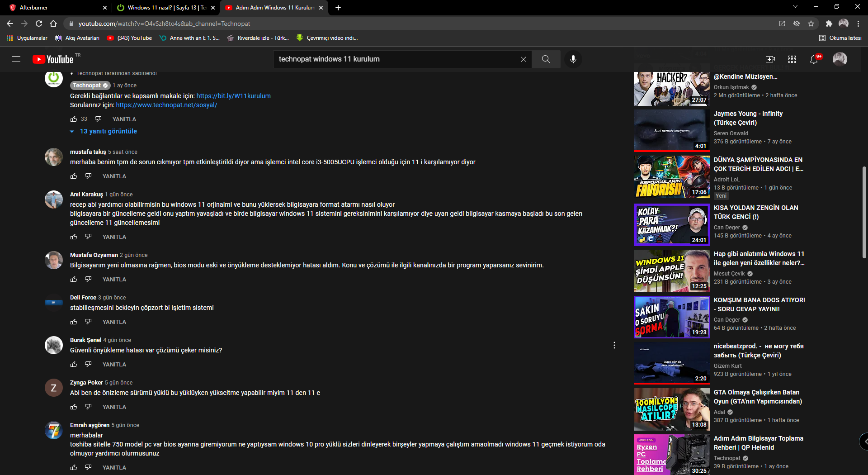This screenshot has height=475, width=868.
Task: Go to YouTube home via logo
Action: (53, 59)
